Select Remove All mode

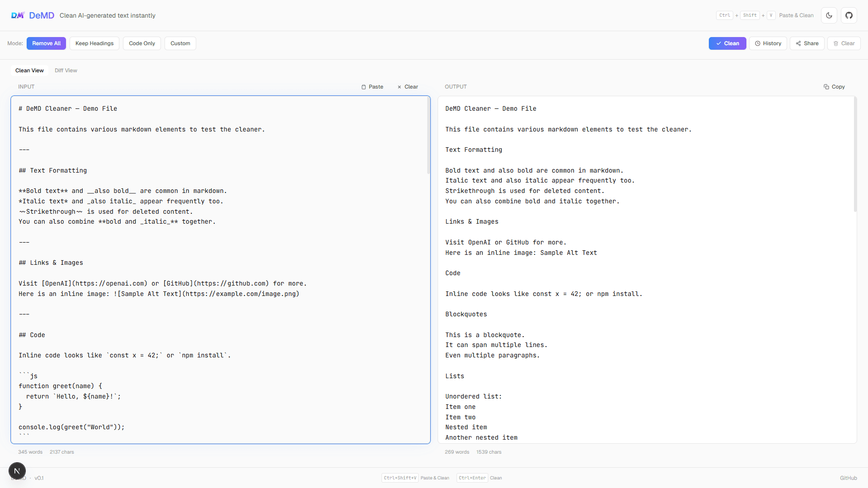click(x=46, y=43)
